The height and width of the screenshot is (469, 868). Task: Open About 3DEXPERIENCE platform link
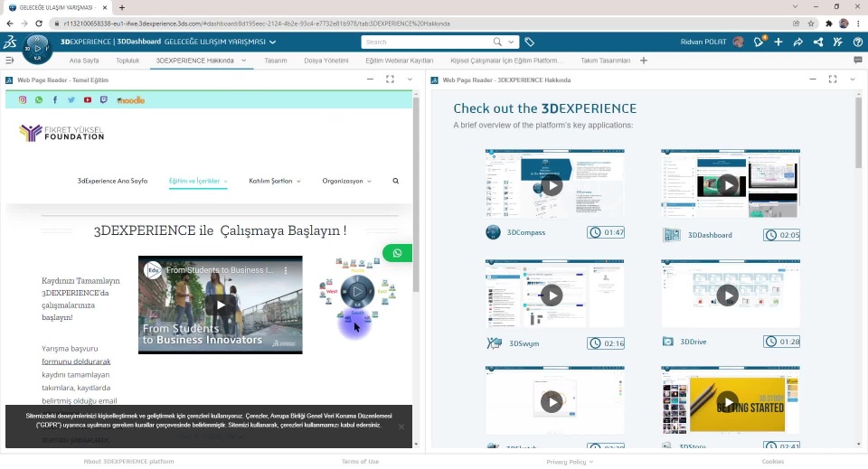[x=128, y=461]
